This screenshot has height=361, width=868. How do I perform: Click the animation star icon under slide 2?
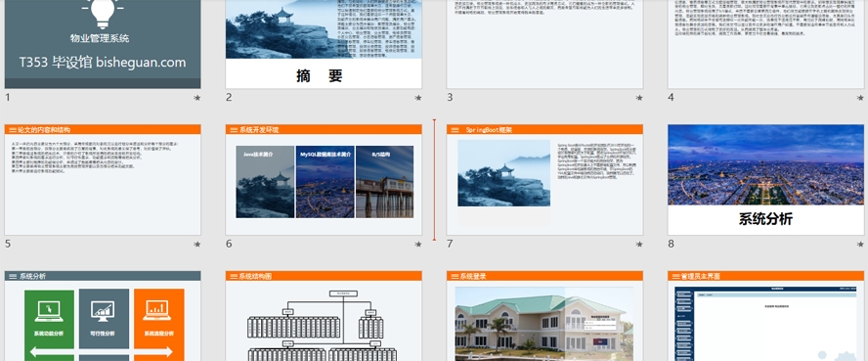click(418, 98)
